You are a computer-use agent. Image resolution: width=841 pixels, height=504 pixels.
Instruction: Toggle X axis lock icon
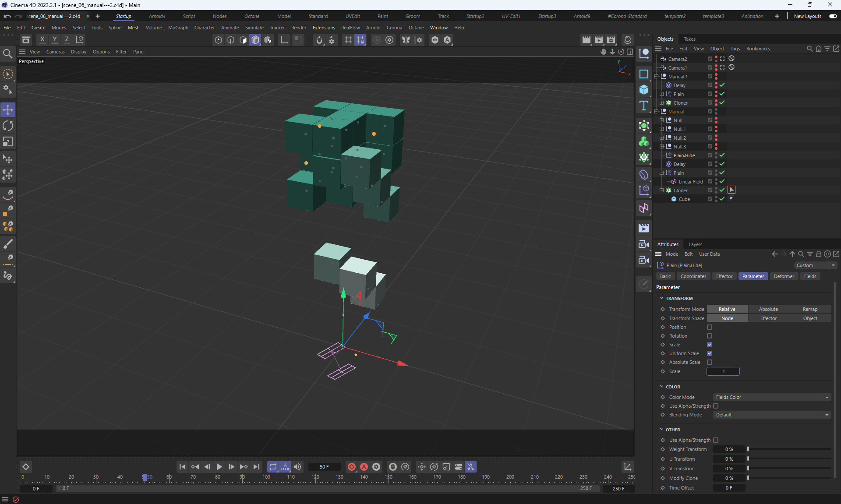42,40
